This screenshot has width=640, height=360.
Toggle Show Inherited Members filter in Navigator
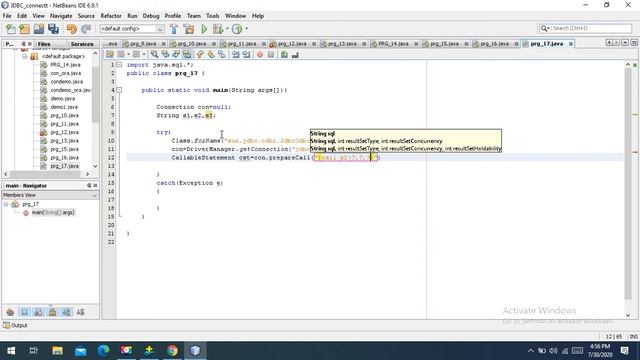[x=10, y=312]
